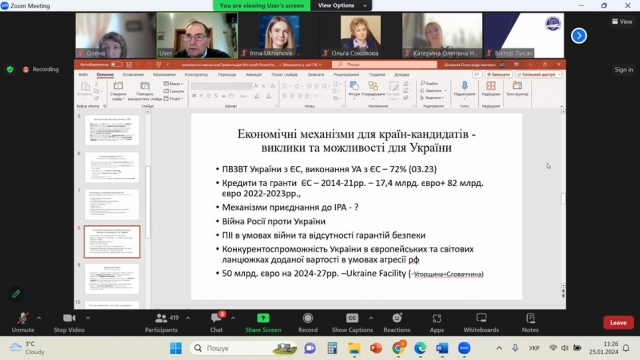Viewport: 640px width, 360px height.
Task: Click the green encryption shield icon
Action: tap(10, 69)
